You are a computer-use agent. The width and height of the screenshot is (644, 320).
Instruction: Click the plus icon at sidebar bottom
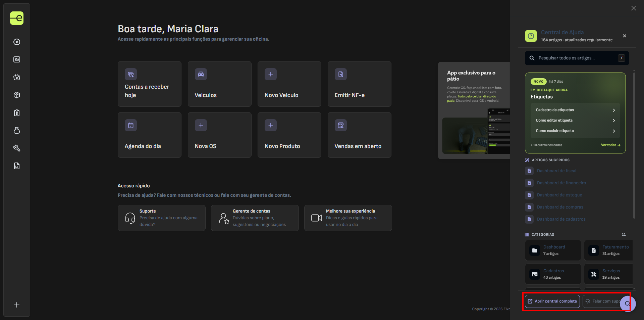click(17, 305)
